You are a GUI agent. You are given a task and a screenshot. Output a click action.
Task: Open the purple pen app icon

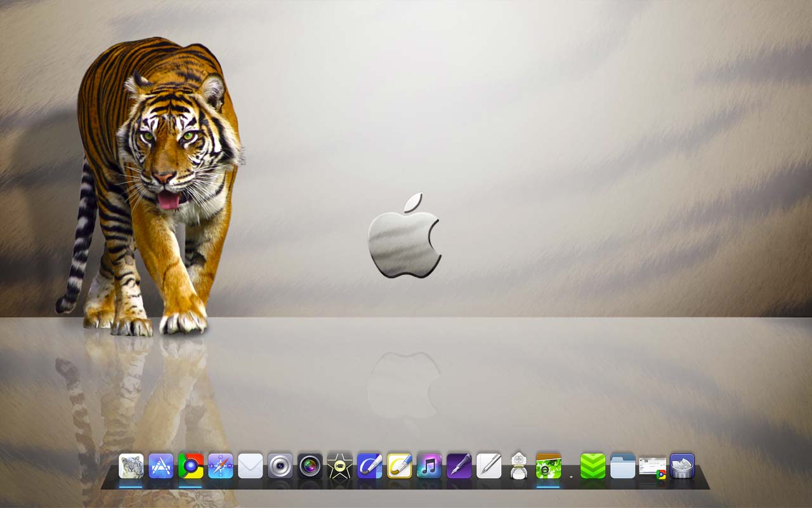tap(459, 466)
